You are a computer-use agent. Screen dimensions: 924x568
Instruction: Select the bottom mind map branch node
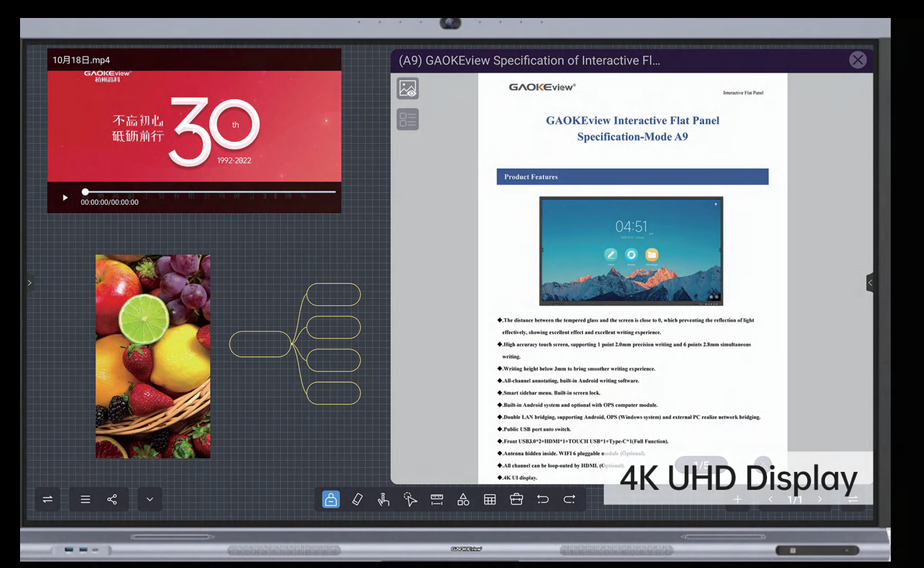click(333, 393)
